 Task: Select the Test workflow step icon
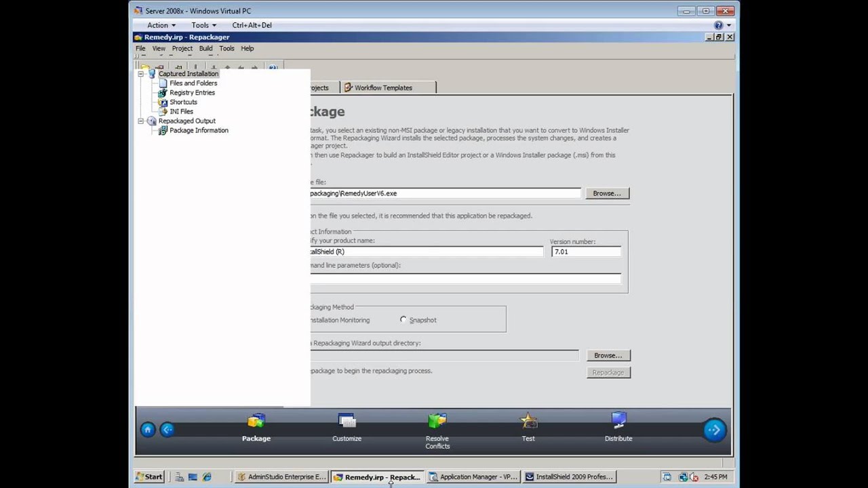click(528, 422)
